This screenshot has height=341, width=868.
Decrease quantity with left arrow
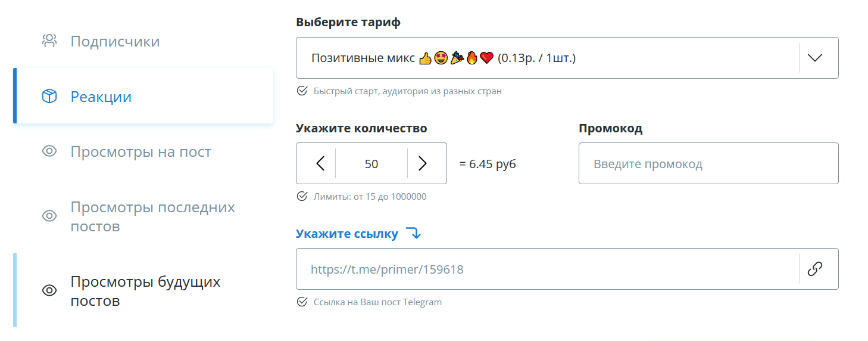320,163
